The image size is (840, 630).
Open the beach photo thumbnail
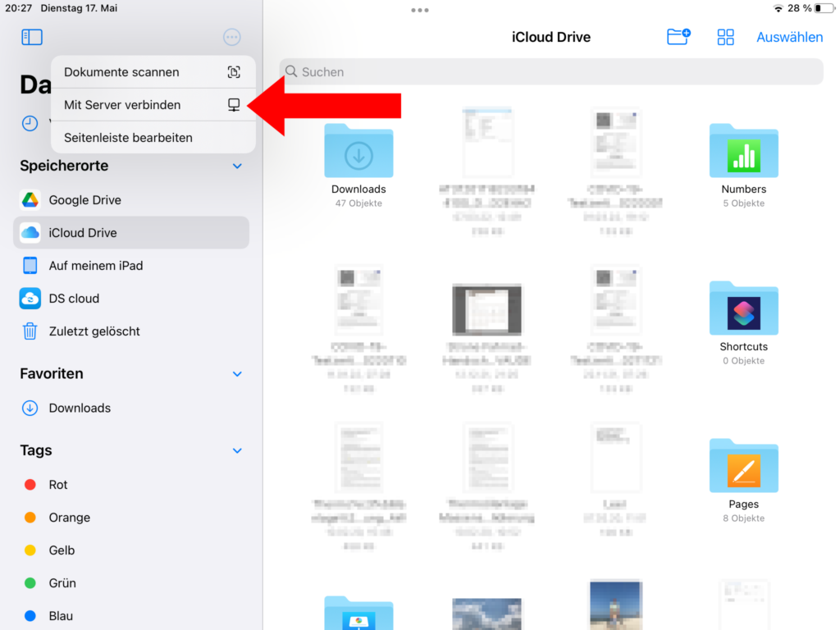615,605
